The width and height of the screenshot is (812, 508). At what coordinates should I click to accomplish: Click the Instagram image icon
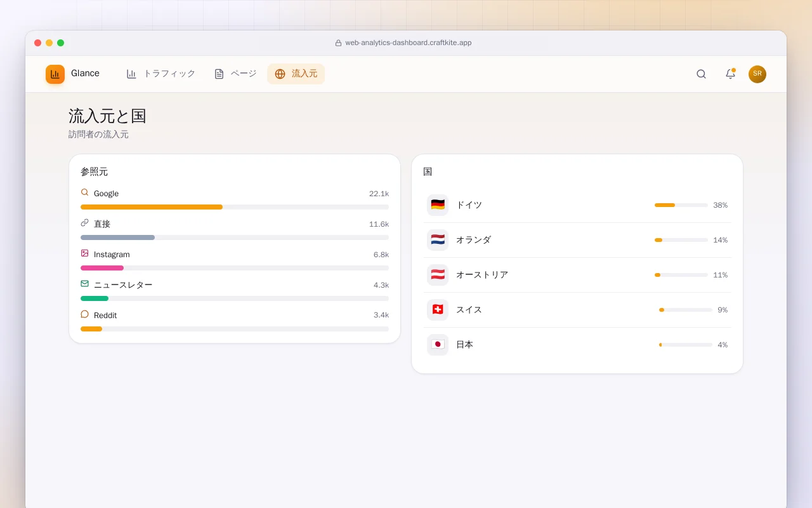click(84, 253)
